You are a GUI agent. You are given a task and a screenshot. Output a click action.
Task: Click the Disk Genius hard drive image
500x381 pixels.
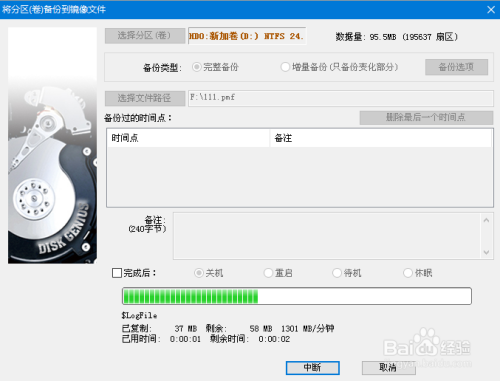pos(52,146)
